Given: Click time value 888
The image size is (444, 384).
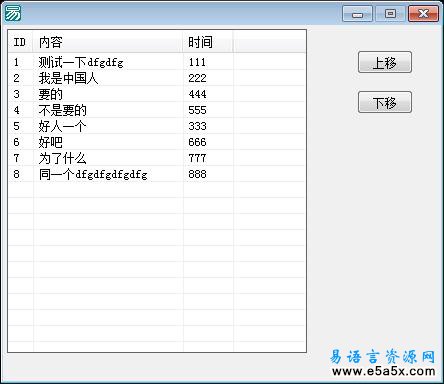Looking at the screenshot, I should pyautogui.click(x=197, y=174).
